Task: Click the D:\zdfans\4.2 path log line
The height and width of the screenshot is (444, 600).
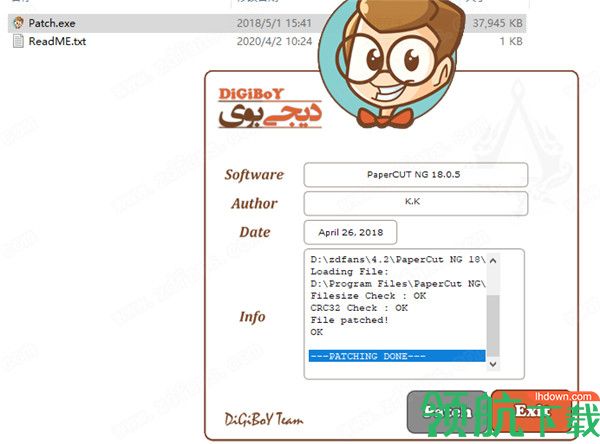Action: pos(398,260)
